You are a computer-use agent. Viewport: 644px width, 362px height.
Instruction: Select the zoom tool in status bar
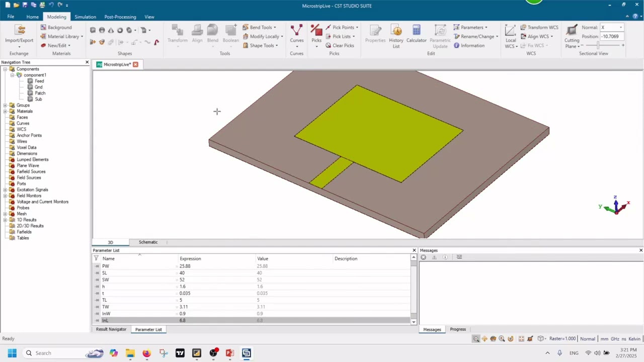click(x=476, y=339)
